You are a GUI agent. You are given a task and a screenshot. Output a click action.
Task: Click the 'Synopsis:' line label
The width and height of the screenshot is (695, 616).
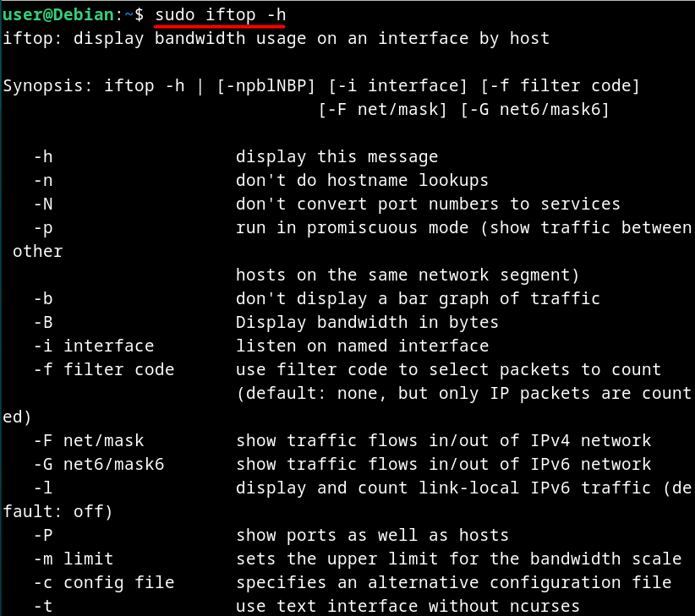48,86
